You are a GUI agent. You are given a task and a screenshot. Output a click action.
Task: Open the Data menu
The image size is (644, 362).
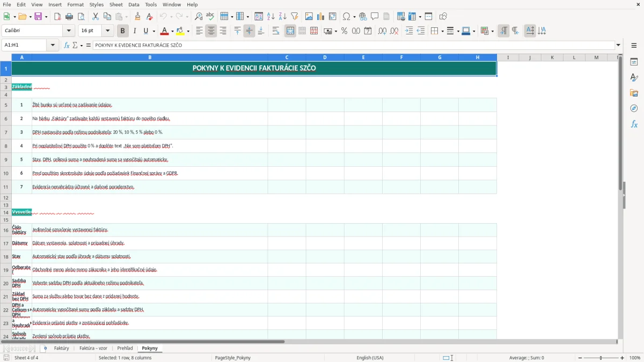point(134,4)
